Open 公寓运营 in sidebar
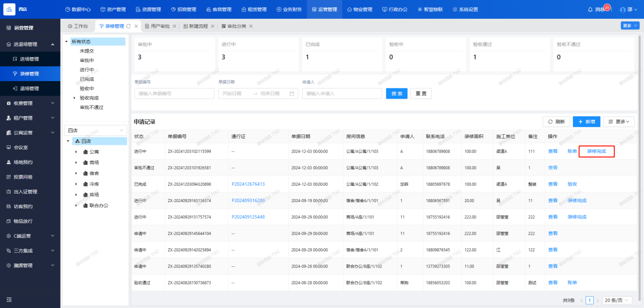Screen dimensions: 644x308 coord(30,133)
